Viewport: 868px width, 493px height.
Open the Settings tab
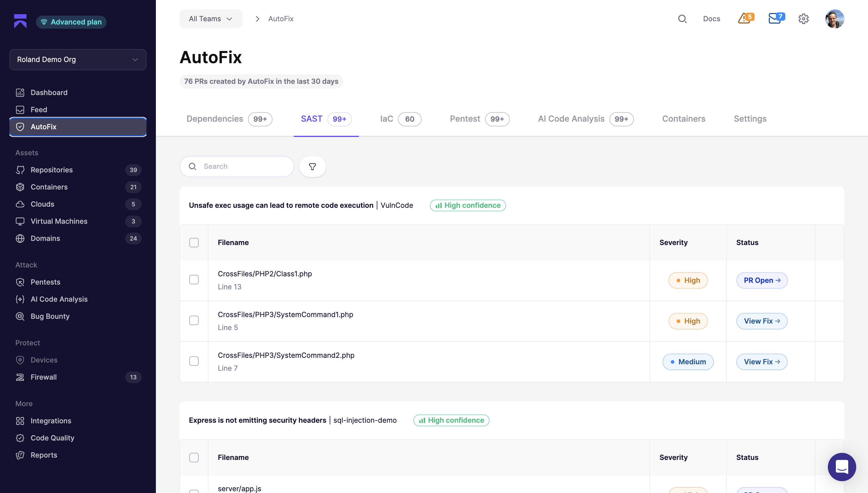pyautogui.click(x=750, y=119)
